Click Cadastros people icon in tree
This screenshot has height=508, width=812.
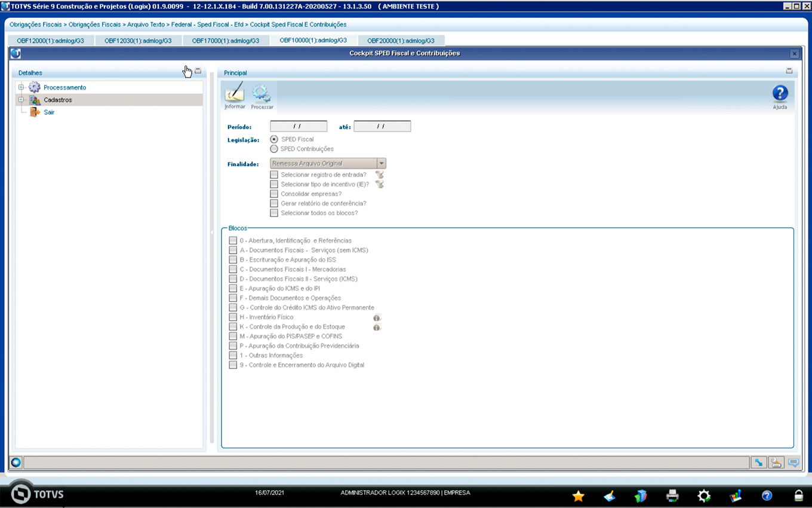(35, 100)
